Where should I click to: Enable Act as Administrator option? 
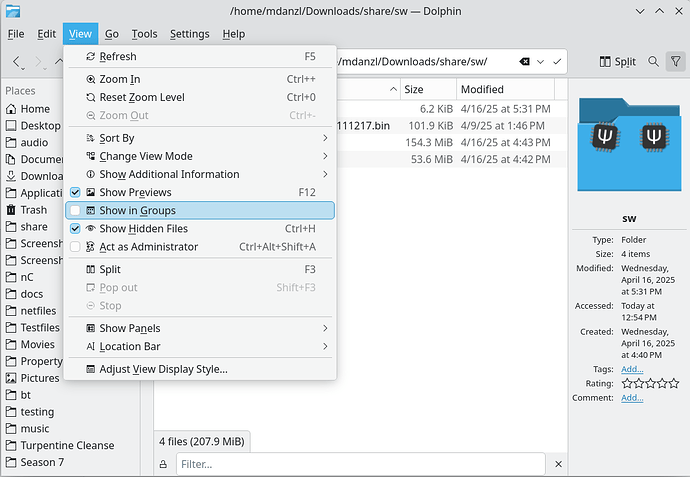200,247
